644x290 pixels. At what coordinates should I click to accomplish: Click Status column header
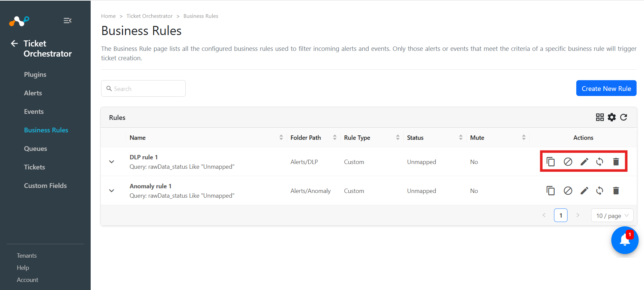click(415, 137)
